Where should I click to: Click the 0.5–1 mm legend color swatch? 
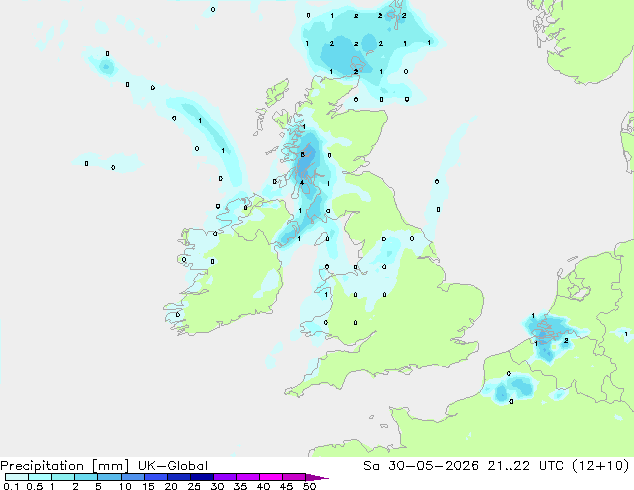40,477
